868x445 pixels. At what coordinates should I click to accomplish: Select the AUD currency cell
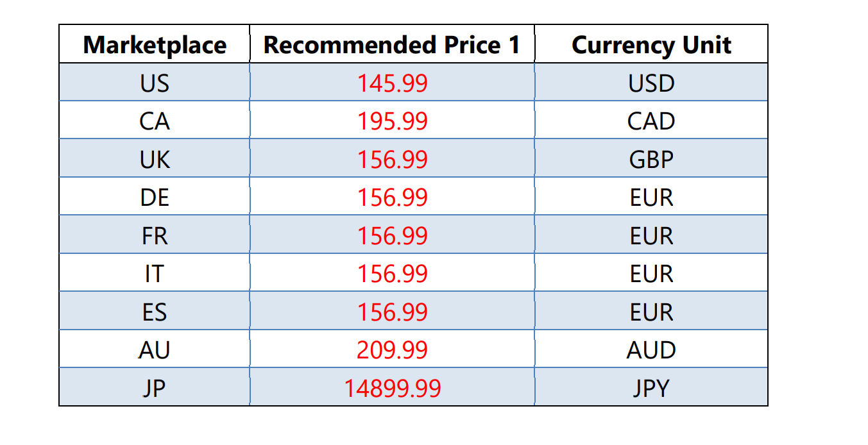pyautogui.click(x=651, y=350)
